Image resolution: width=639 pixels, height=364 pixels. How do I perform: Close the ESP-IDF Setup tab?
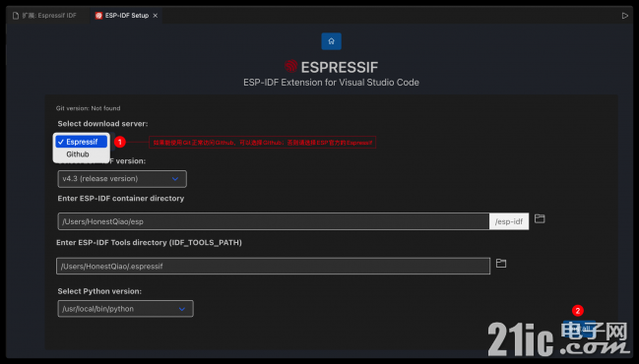(156, 16)
